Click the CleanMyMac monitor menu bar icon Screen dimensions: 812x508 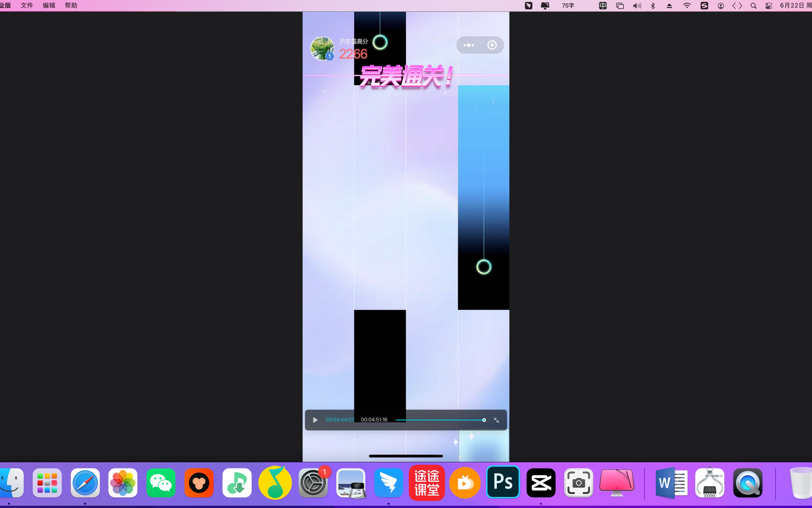(x=545, y=6)
